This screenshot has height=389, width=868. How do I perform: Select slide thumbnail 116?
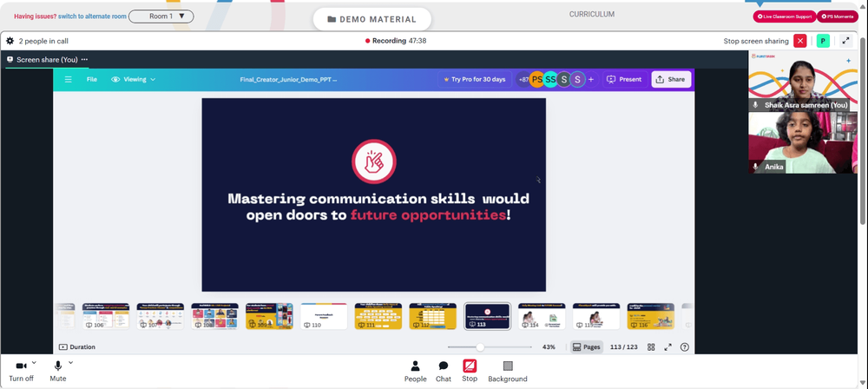pyautogui.click(x=651, y=316)
